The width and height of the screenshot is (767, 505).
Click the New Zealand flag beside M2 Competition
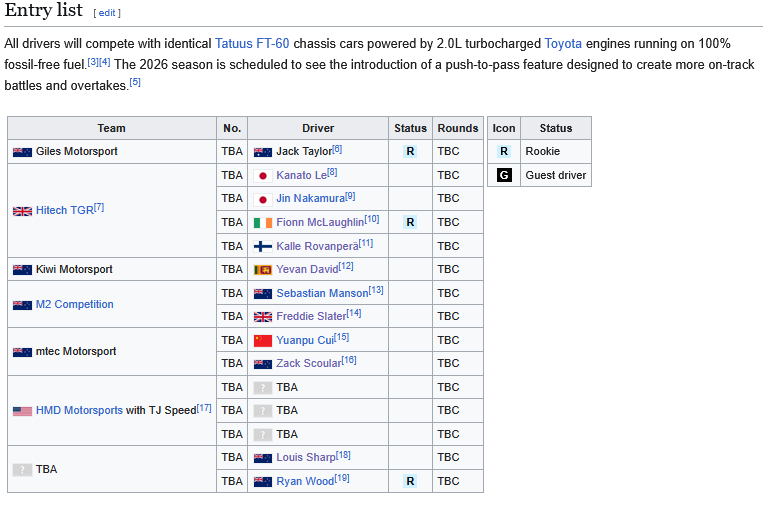pos(22,305)
